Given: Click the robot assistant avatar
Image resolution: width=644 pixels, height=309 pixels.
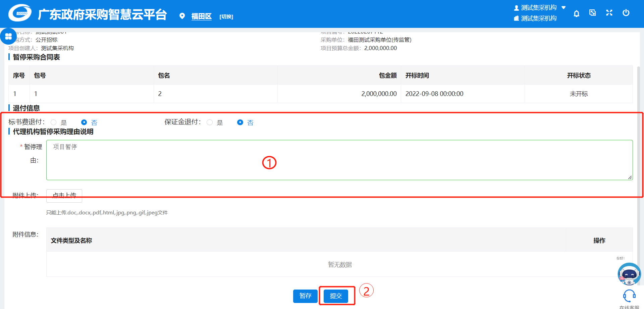Looking at the screenshot, I should click(629, 274).
